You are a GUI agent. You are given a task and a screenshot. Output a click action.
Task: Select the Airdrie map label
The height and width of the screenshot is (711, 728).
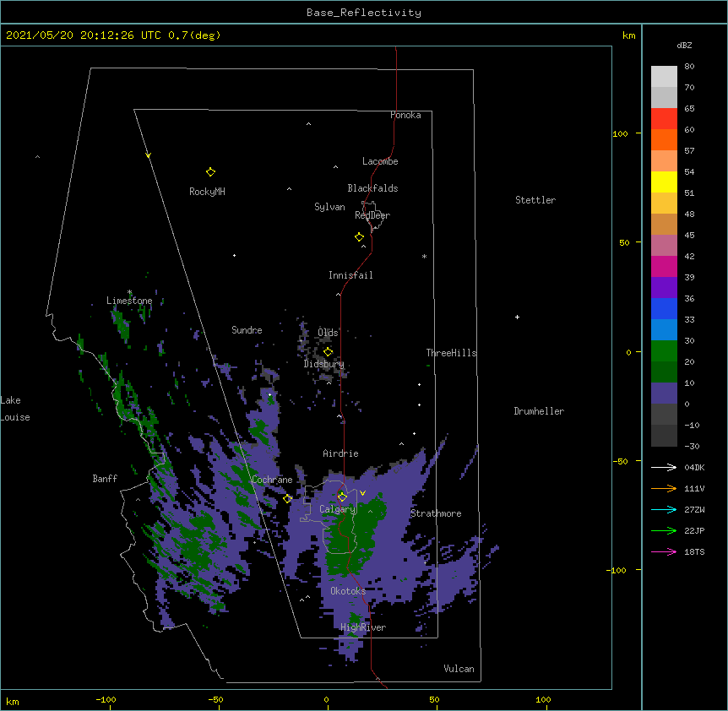tap(341, 453)
